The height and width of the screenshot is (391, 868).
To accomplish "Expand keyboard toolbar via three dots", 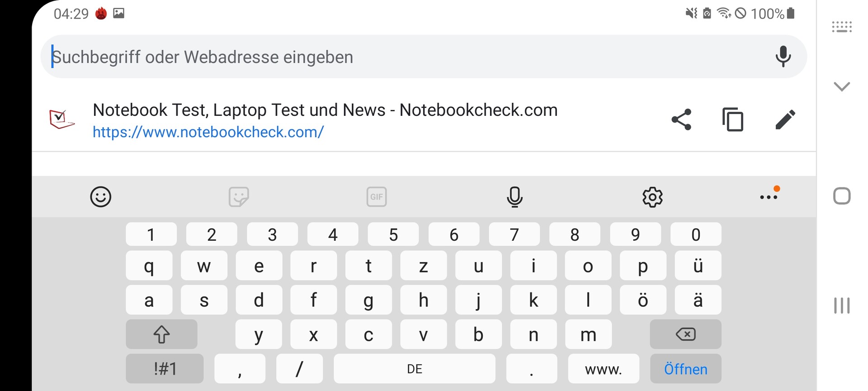I will coord(769,197).
